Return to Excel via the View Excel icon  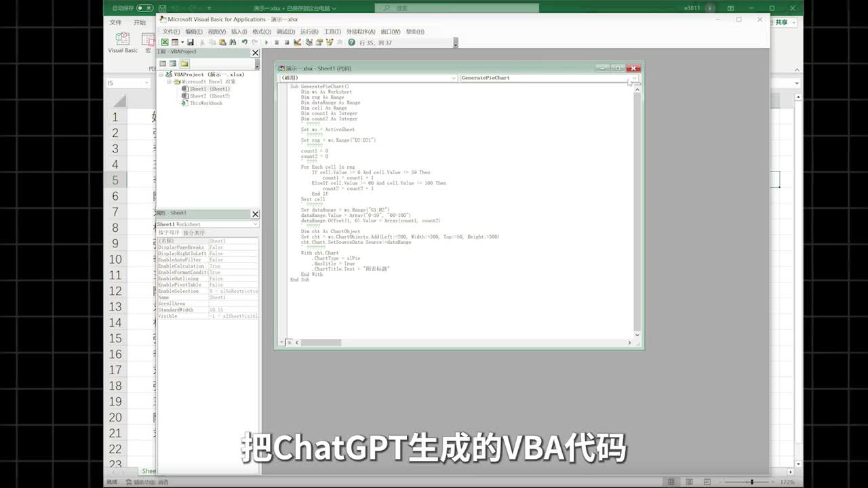tap(165, 43)
